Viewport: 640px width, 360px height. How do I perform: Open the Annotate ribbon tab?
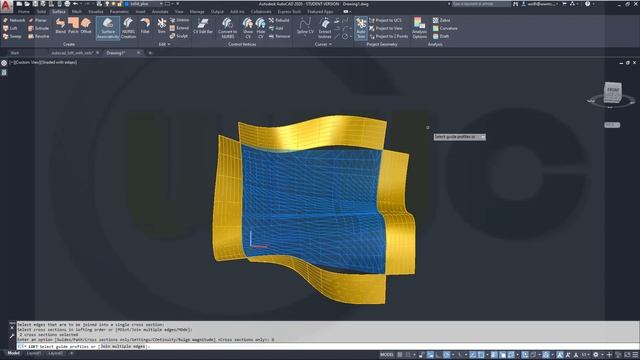(x=160, y=12)
